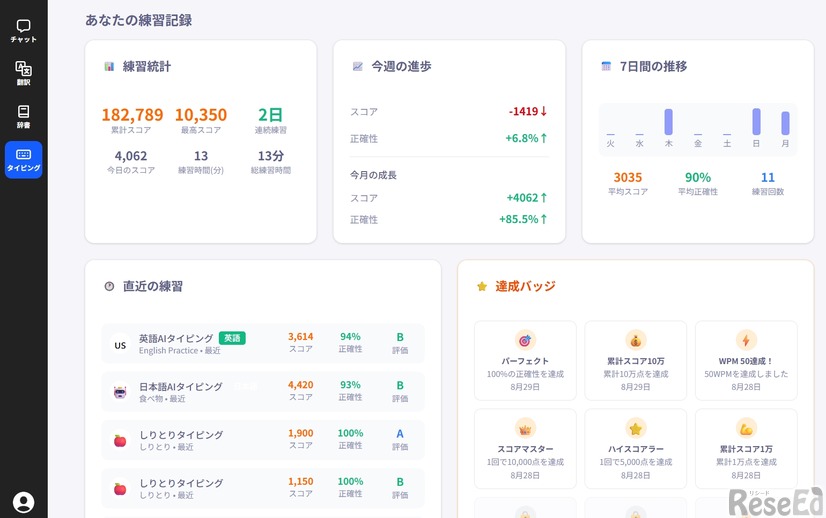Click the bar chart icon beside 練習統計
Screen dimensions: 826x518
pyautogui.click(x=109, y=66)
